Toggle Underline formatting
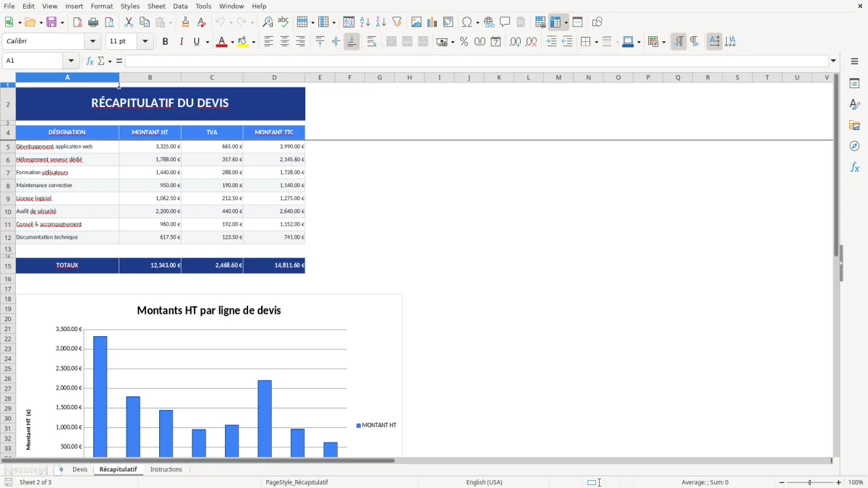 [196, 42]
